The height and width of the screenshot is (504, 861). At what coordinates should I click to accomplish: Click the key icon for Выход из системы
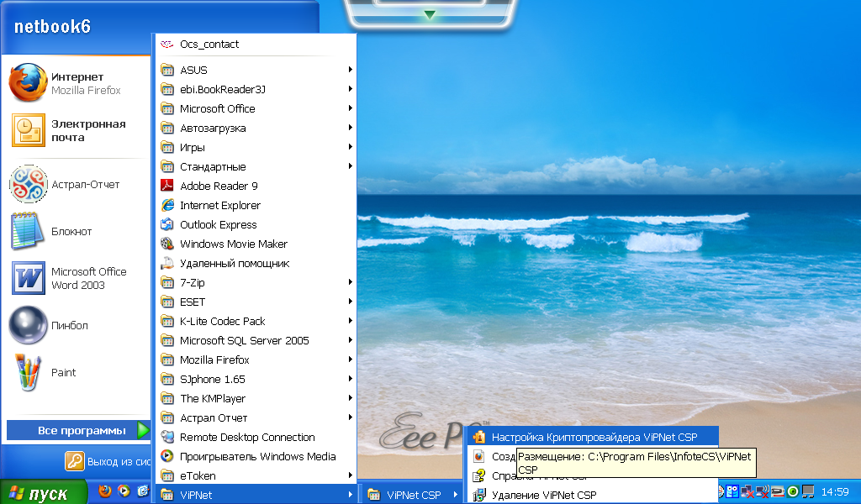pos(74,461)
